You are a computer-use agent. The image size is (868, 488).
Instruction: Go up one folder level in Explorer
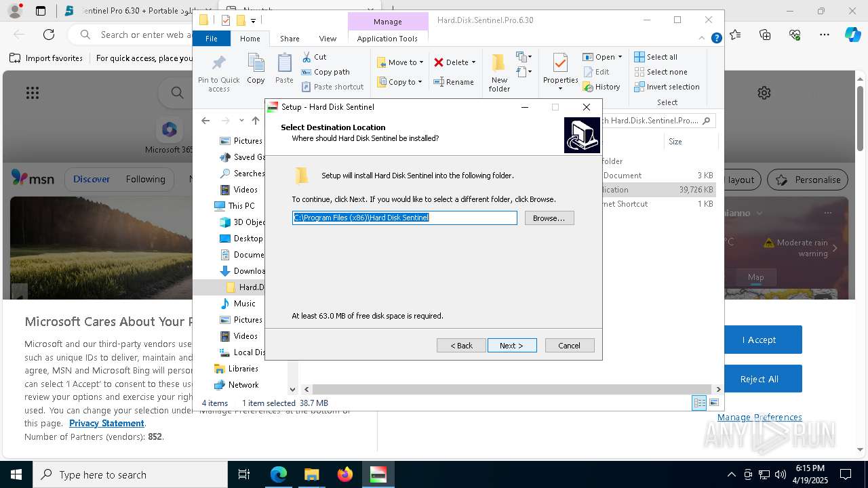point(256,121)
